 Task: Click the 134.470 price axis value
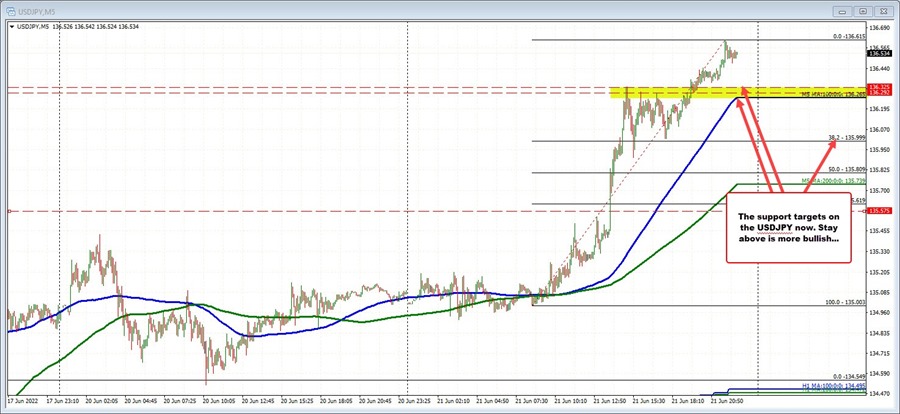[x=878, y=393]
